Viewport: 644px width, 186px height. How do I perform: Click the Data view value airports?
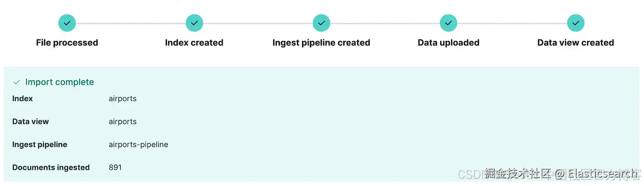[123, 121]
